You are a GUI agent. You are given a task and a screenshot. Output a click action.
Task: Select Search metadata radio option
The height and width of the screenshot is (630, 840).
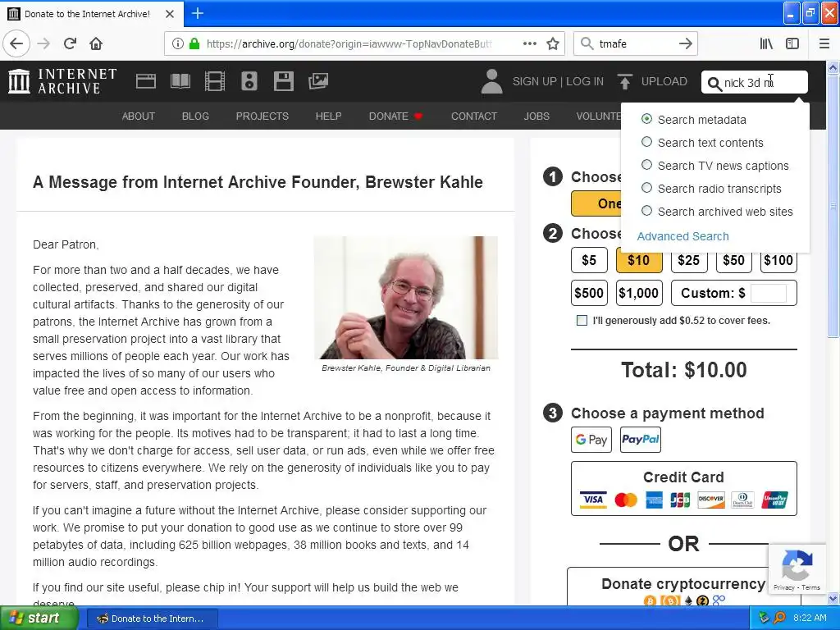pos(646,119)
